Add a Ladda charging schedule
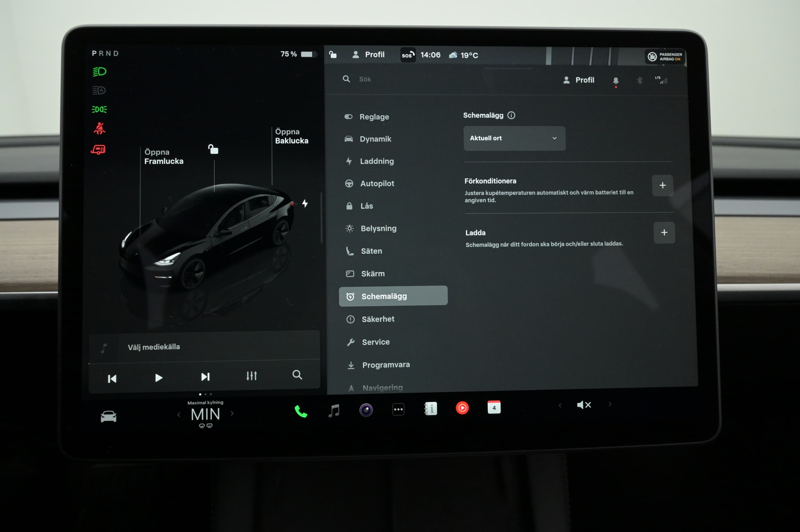This screenshot has height=532, width=800. (664, 233)
